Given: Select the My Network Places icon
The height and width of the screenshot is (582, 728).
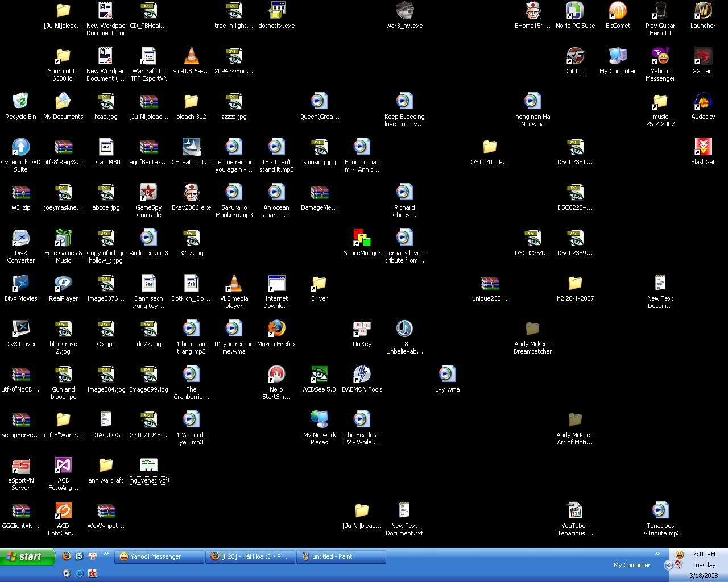Looking at the screenshot, I should pyautogui.click(x=319, y=427).
